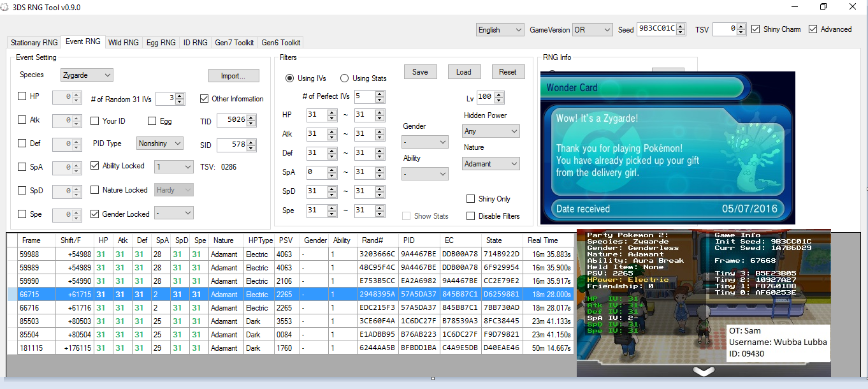
Task: Switch to the Gen6 Toolkit tab
Action: tap(280, 43)
